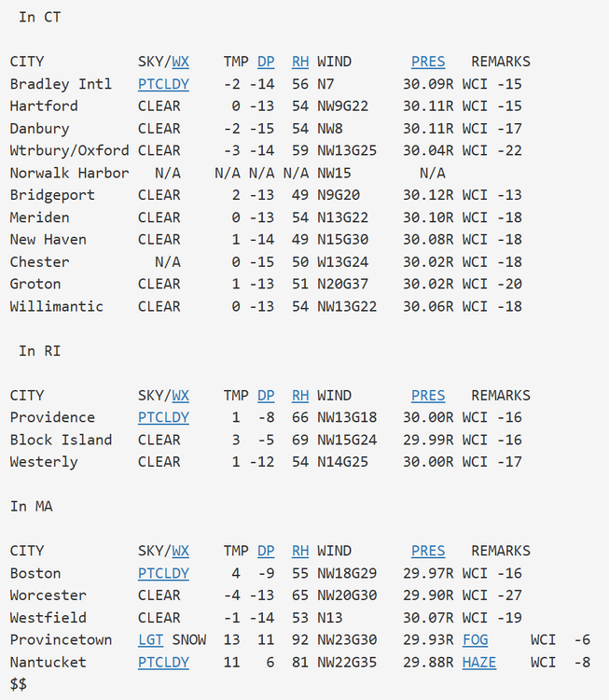Click the RH link in CT header

(x=299, y=62)
